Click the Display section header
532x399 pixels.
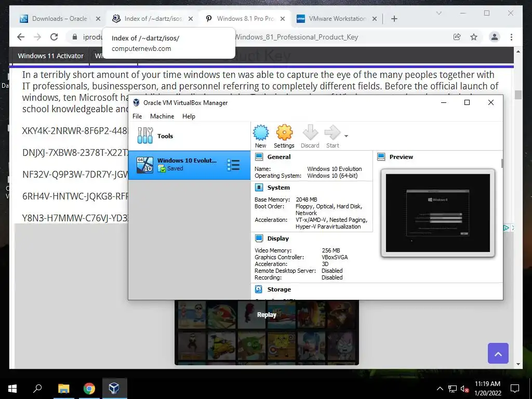278,238
